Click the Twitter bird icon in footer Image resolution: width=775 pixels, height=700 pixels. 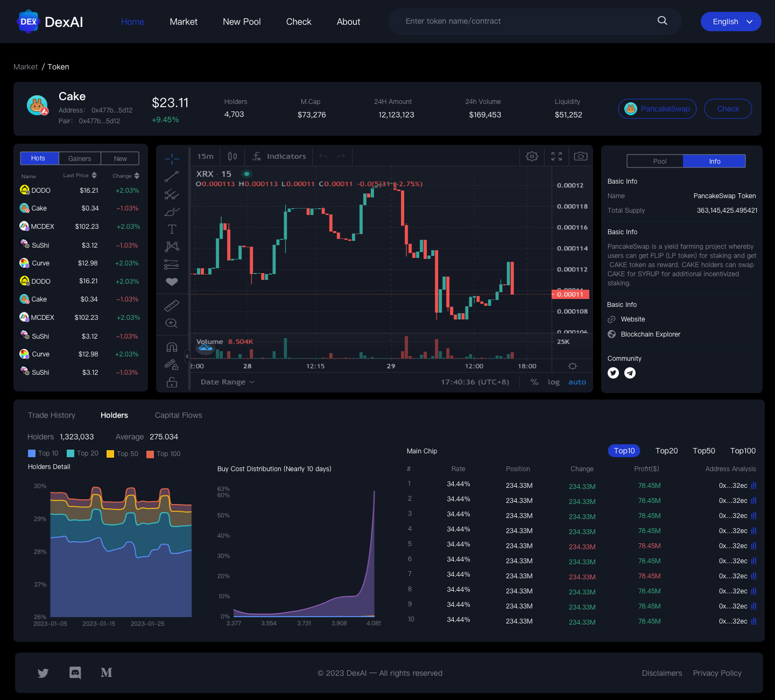click(43, 673)
